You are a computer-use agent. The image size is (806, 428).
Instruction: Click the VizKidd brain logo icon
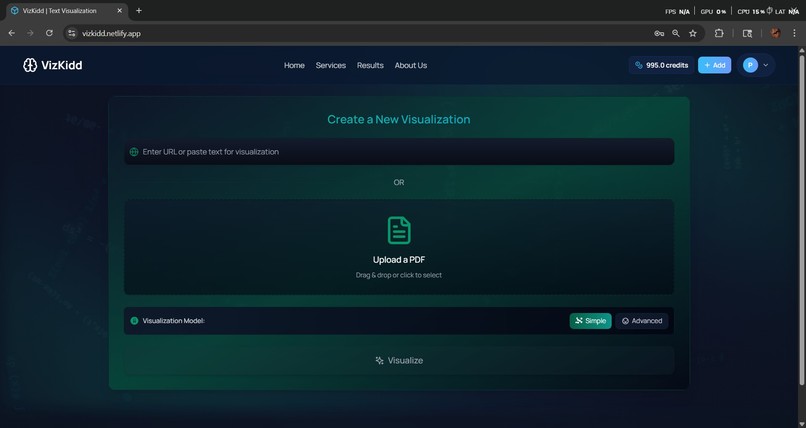pyautogui.click(x=30, y=65)
